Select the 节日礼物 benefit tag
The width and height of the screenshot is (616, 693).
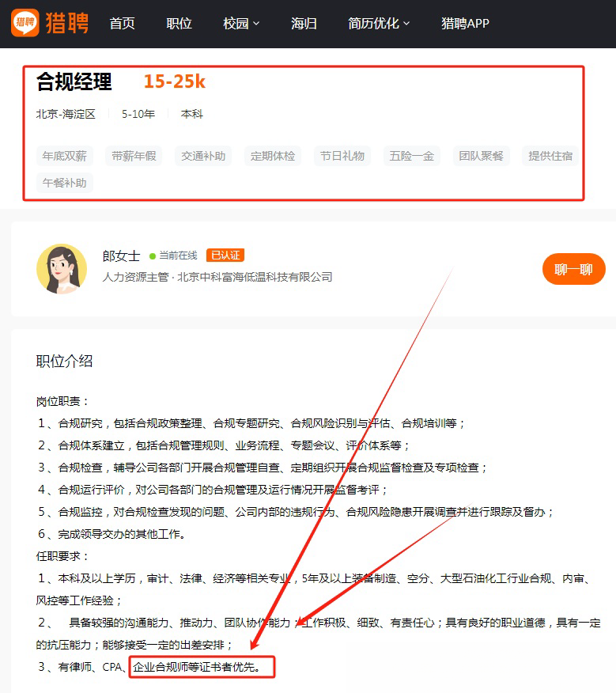pos(342,156)
